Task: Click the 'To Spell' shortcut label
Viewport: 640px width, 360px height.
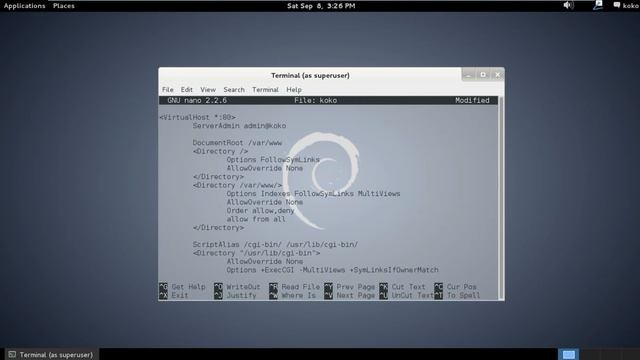Action: [x=464, y=296]
